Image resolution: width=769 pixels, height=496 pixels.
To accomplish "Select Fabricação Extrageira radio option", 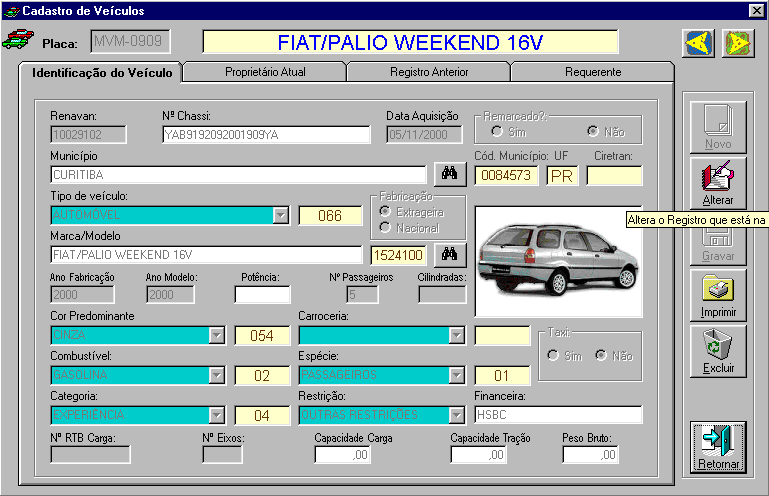I will 385,211.
